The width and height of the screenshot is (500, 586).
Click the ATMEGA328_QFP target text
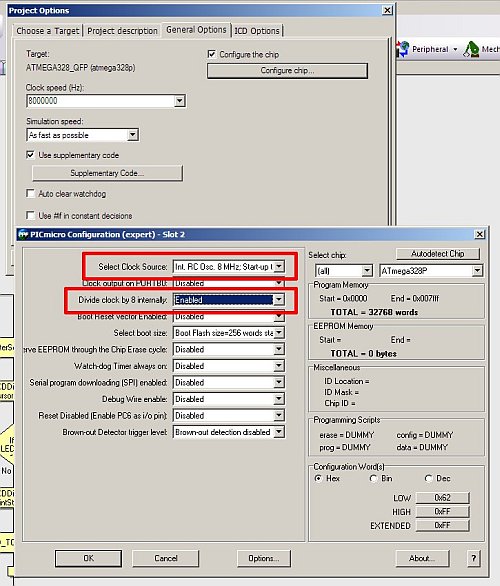tap(81, 68)
